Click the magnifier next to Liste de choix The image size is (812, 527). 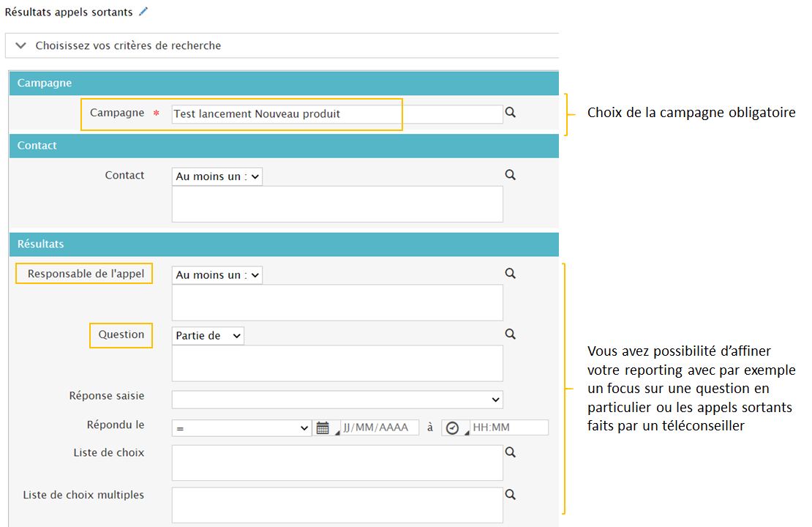511,452
